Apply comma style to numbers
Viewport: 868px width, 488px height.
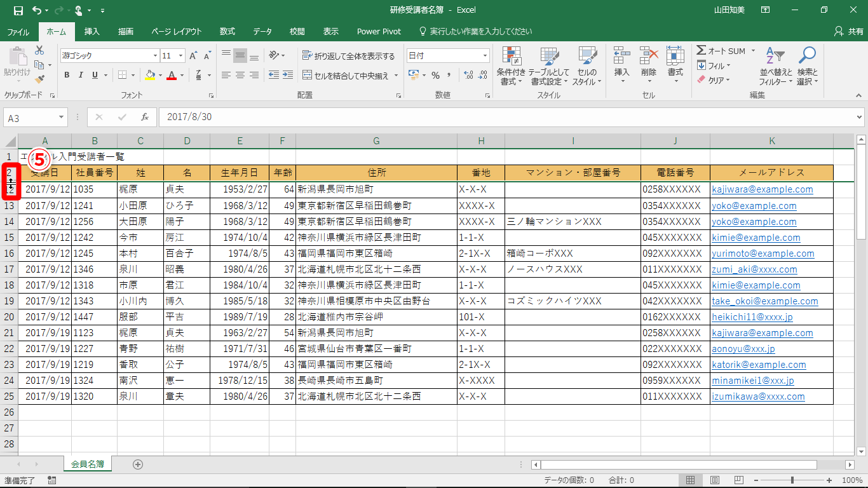coord(451,75)
